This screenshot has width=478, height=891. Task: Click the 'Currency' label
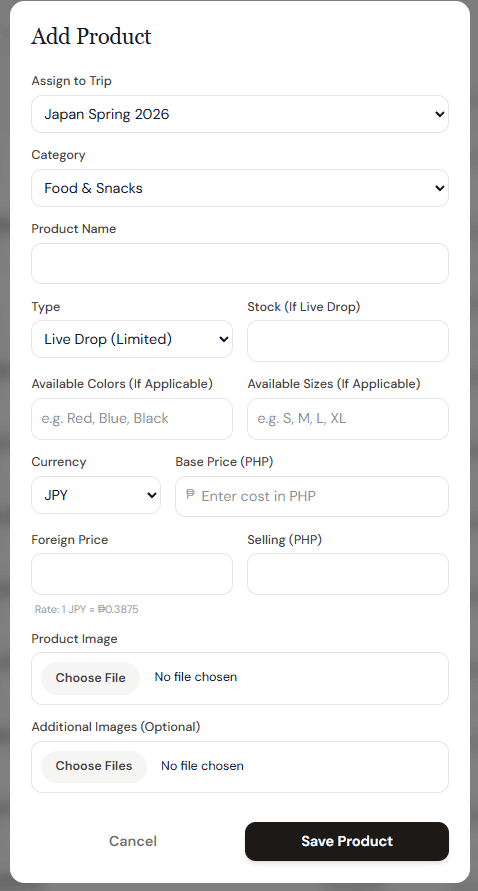[59, 462]
